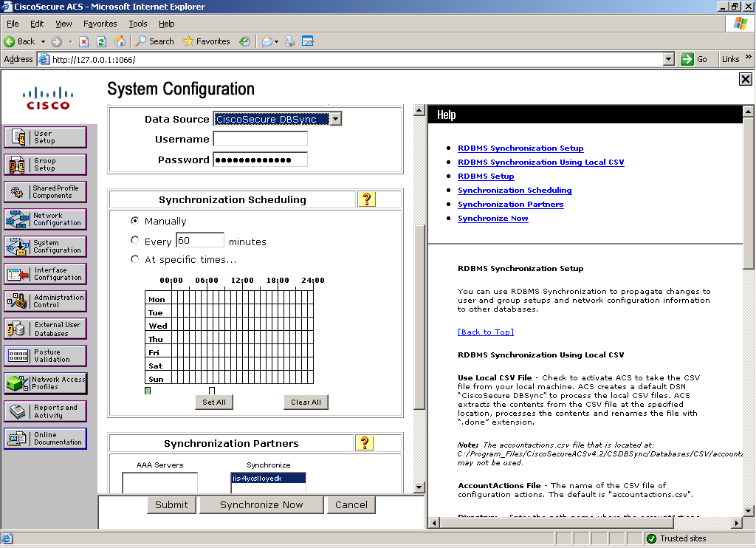Open Online Documentation section
The height and width of the screenshot is (548, 756).
(x=45, y=439)
